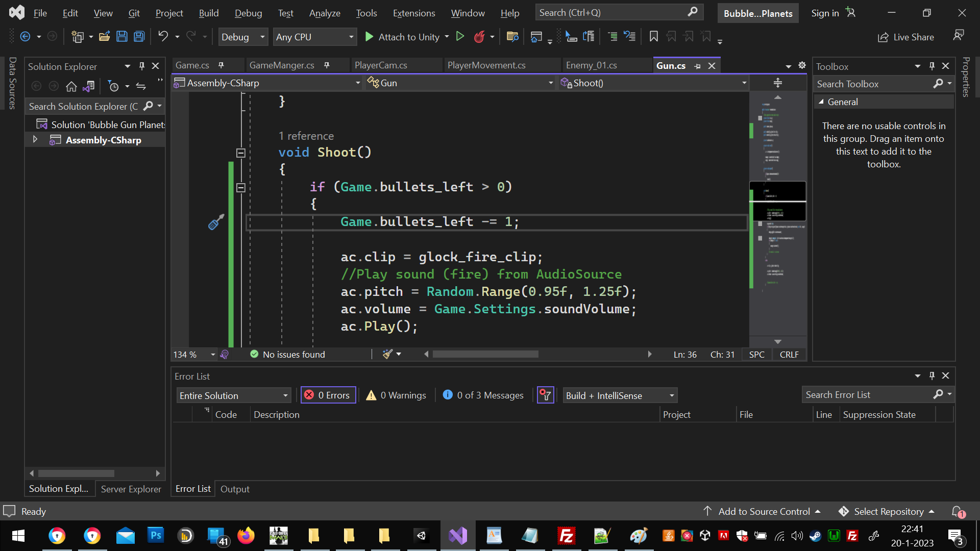Image resolution: width=980 pixels, height=551 pixels.
Task: Click the Solution Explorer Home icon
Action: (71, 87)
